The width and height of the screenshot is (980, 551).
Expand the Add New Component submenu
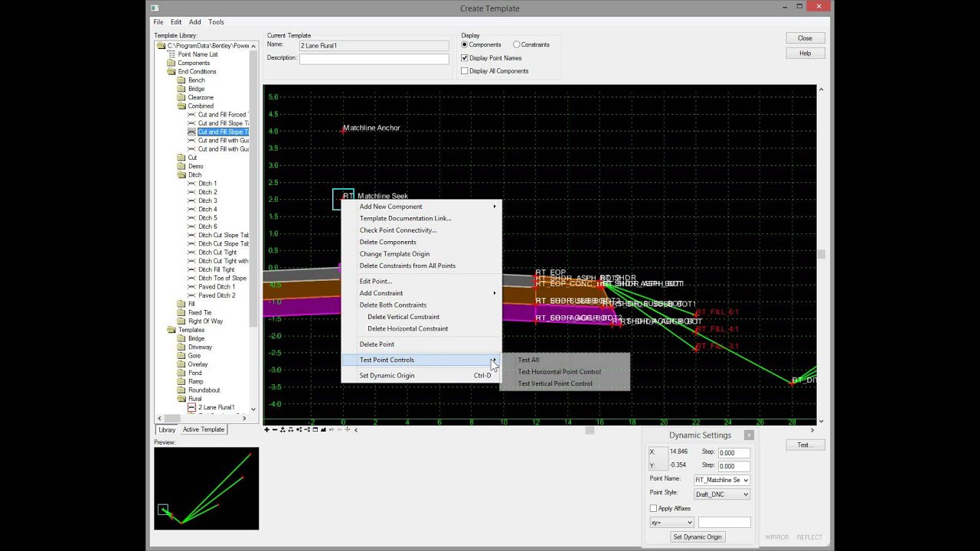[x=421, y=207]
